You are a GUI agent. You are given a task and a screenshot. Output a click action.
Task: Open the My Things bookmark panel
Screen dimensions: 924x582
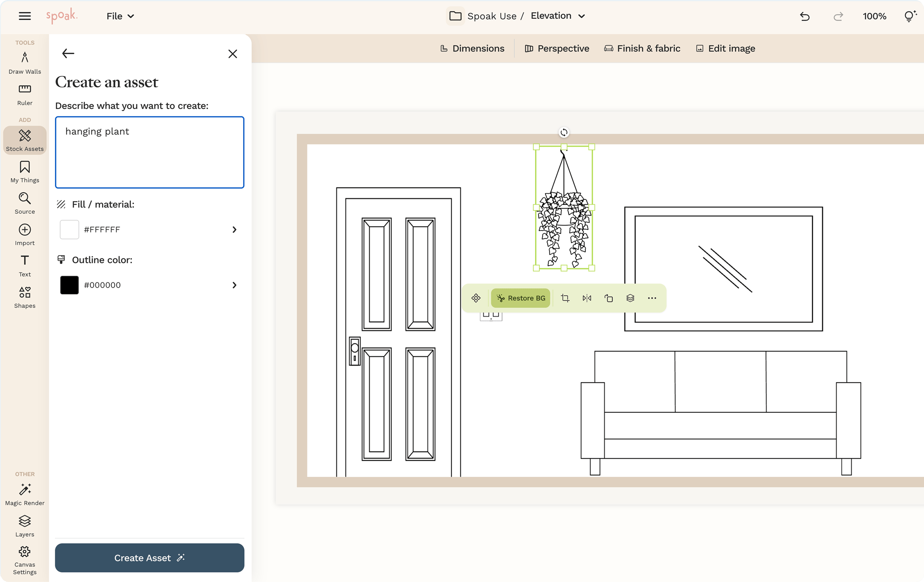click(24, 172)
